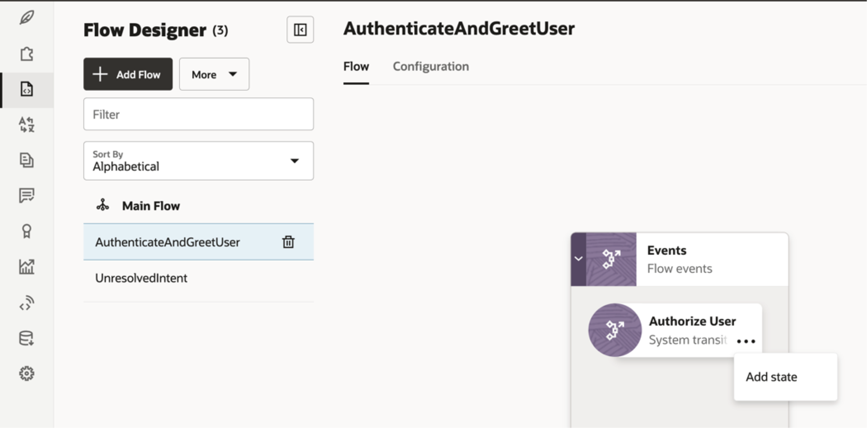868x429 pixels.
Task: Open the Insights chart sidebar icon
Action: click(x=27, y=266)
